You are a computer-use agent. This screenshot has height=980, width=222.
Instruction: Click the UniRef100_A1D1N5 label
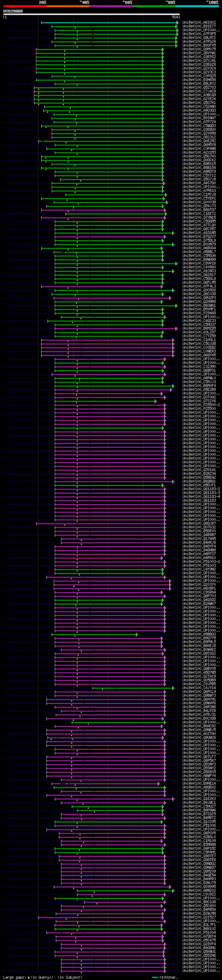click(199, 233)
